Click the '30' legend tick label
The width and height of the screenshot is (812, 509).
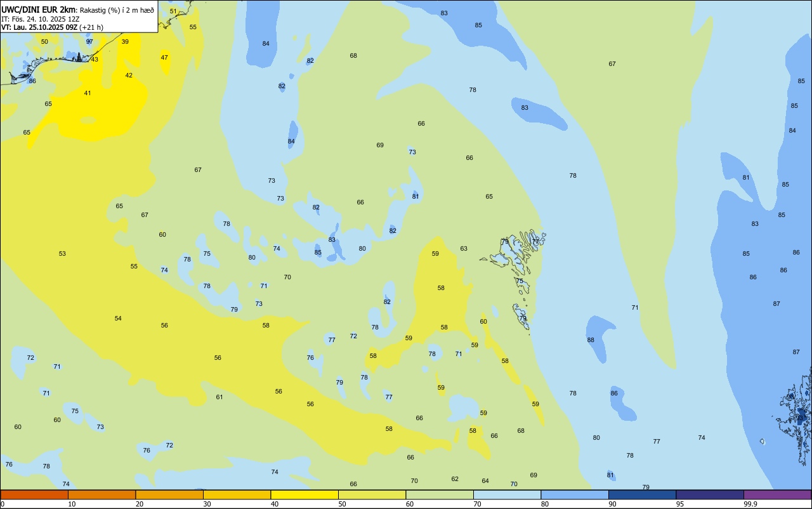pyautogui.click(x=207, y=504)
